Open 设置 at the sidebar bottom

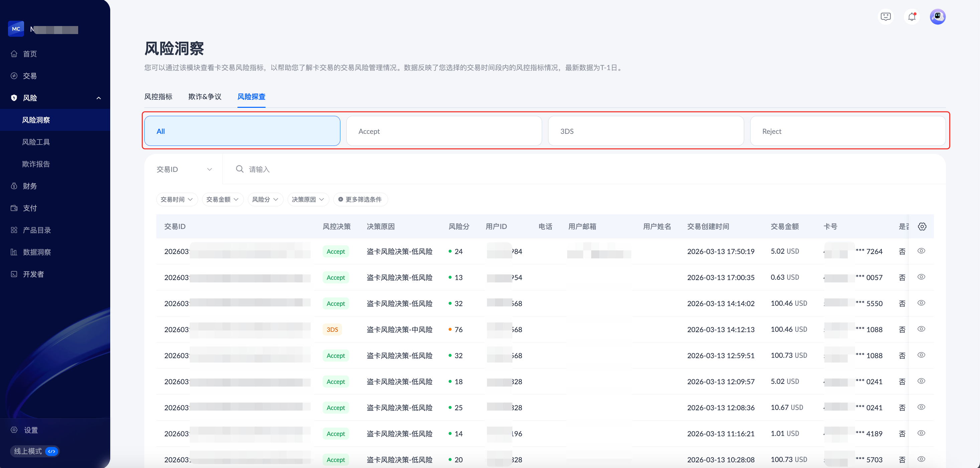tap(30, 430)
